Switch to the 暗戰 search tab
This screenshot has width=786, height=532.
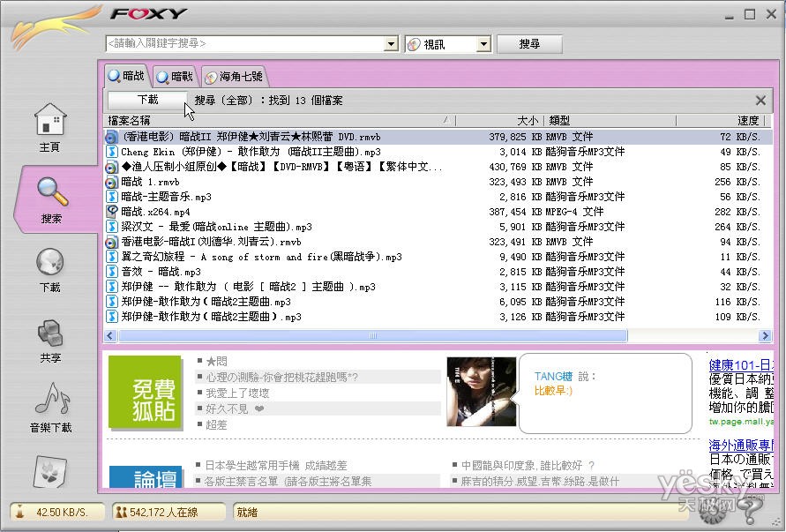[x=175, y=77]
